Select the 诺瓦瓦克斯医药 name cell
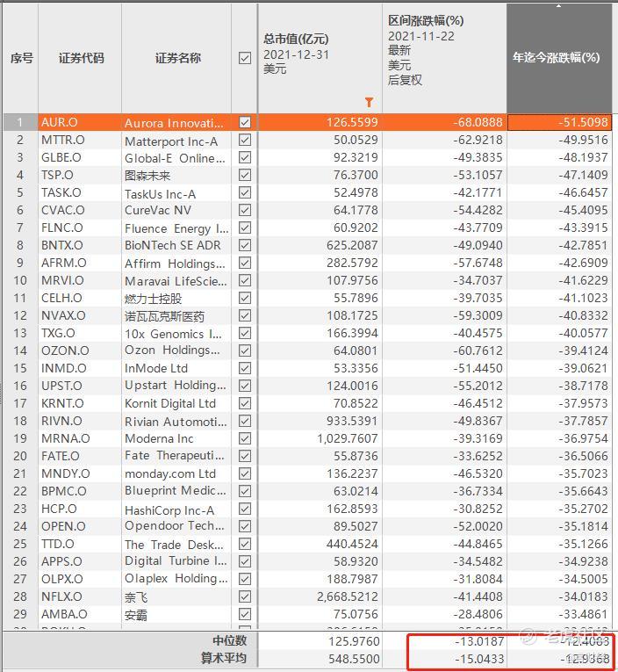 click(176, 316)
